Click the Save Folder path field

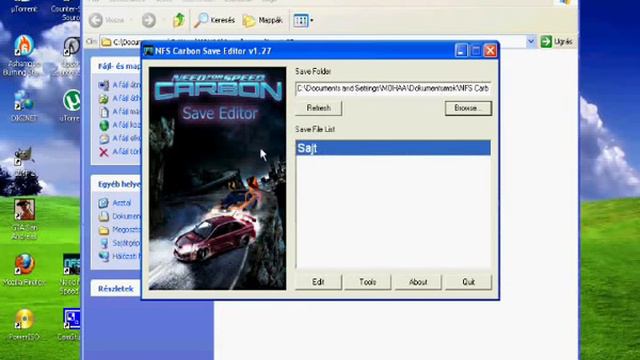[x=393, y=88]
